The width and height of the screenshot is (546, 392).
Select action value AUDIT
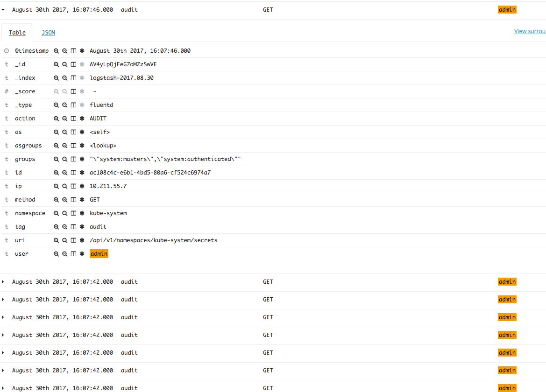coord(98,119)
